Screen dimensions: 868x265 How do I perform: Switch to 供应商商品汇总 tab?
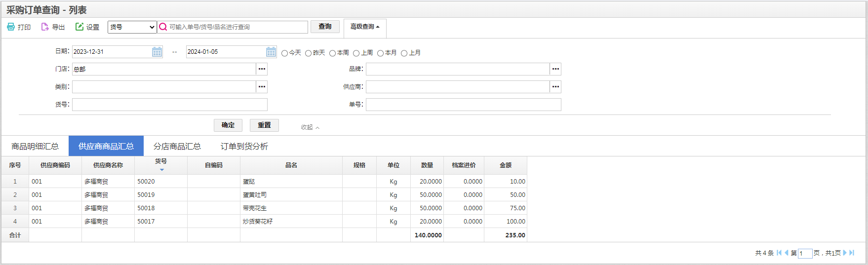(106, 147)
